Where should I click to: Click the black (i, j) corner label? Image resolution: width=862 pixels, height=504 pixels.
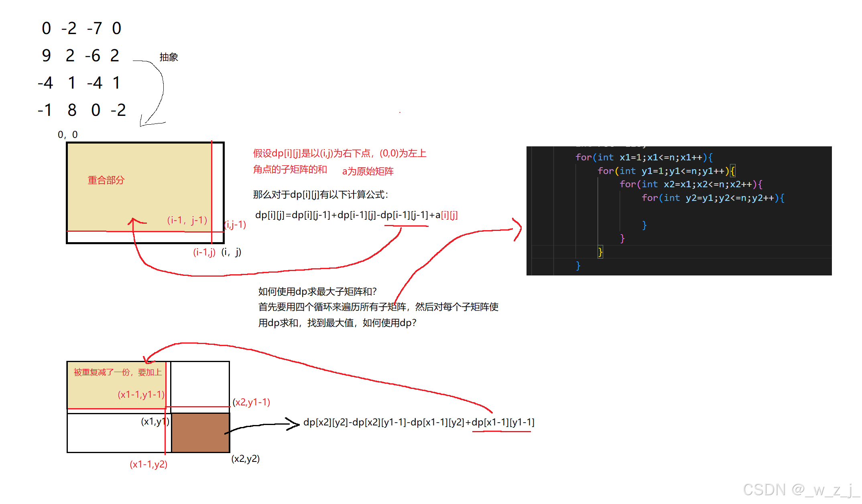click(x=231, y=252)
